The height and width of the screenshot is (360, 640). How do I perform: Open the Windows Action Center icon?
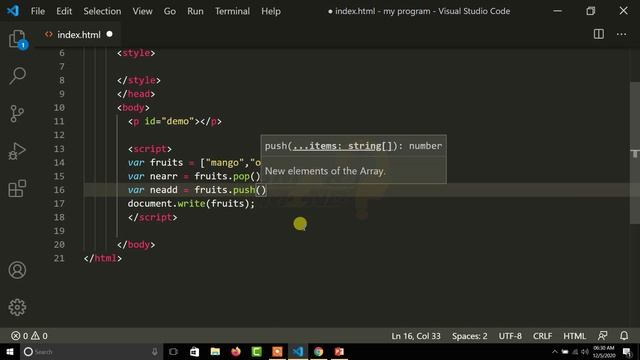tap(627, 351)
